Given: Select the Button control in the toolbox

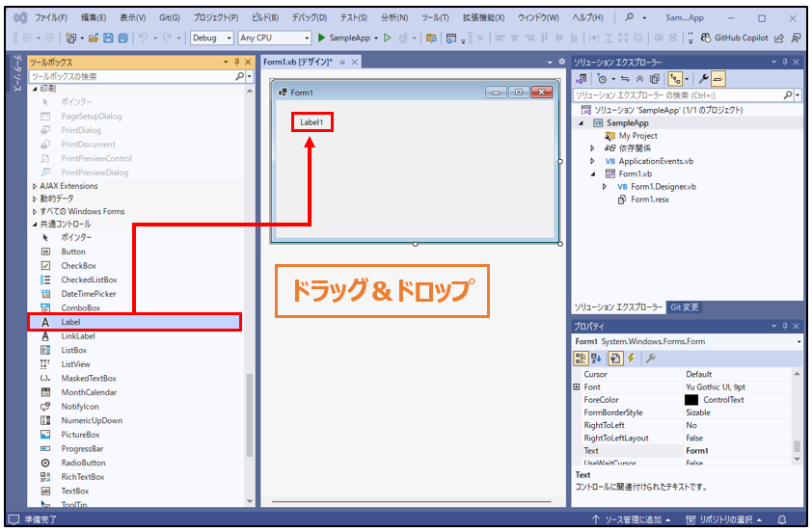Looking at the screenshot, I should click(x=73, y=252).
